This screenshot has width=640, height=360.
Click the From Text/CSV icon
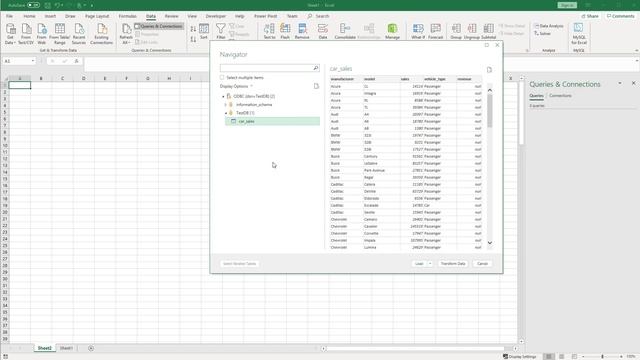[x=26, y=29]
